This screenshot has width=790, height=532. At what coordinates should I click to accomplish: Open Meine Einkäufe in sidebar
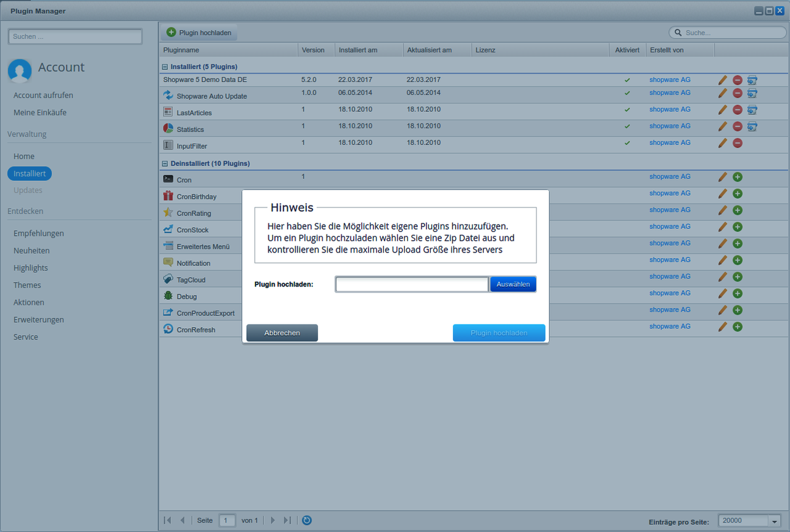(40, 112)
